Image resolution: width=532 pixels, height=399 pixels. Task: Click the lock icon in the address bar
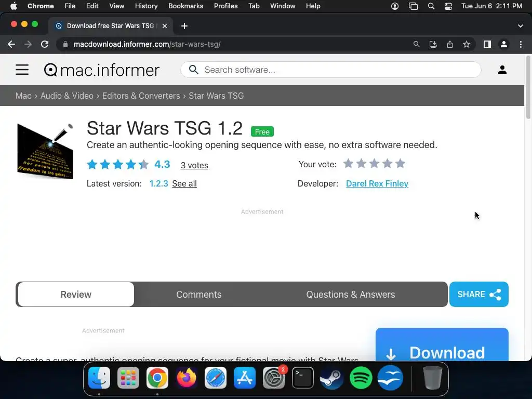66,45
